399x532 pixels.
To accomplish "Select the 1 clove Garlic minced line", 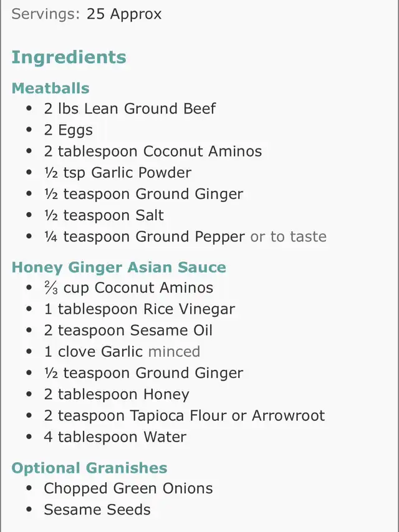I will [x=122, y=352].
